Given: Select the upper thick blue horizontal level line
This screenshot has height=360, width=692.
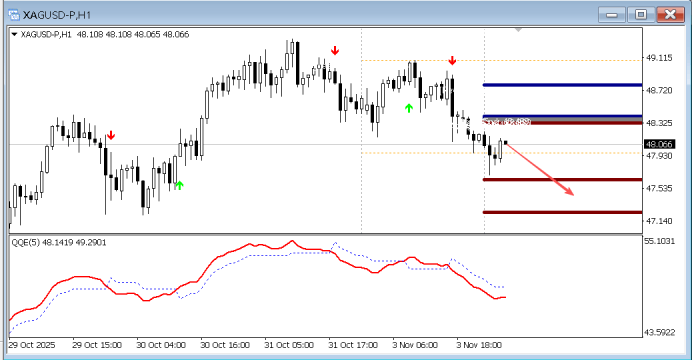Looking at the screenshot, I should tap(563, 85).
